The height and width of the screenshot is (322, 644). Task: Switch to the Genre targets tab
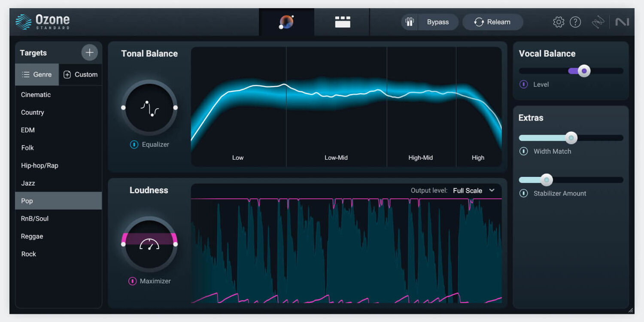[37, 74]
